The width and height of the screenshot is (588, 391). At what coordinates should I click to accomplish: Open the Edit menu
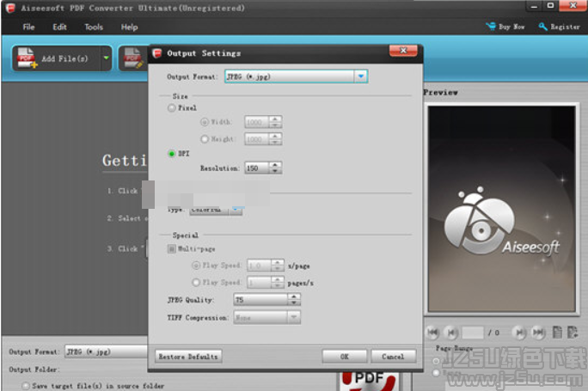[x=59, y=27]
